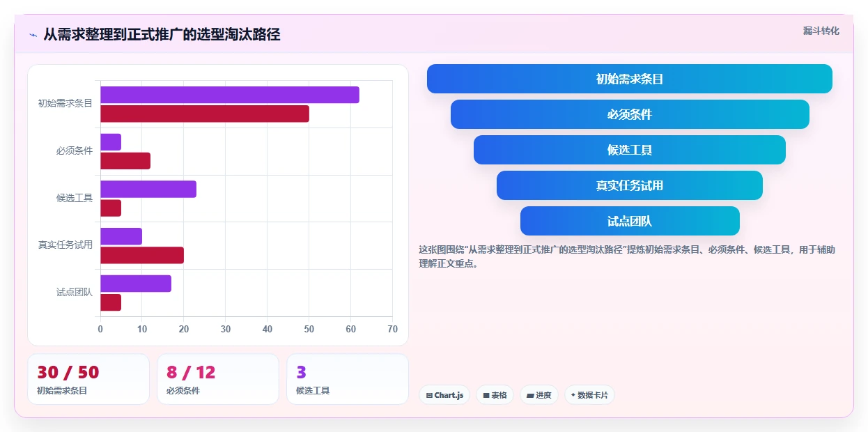
Task: Click the chart y-axis label 真实任务试用
Action: click(x=65, y=245)
